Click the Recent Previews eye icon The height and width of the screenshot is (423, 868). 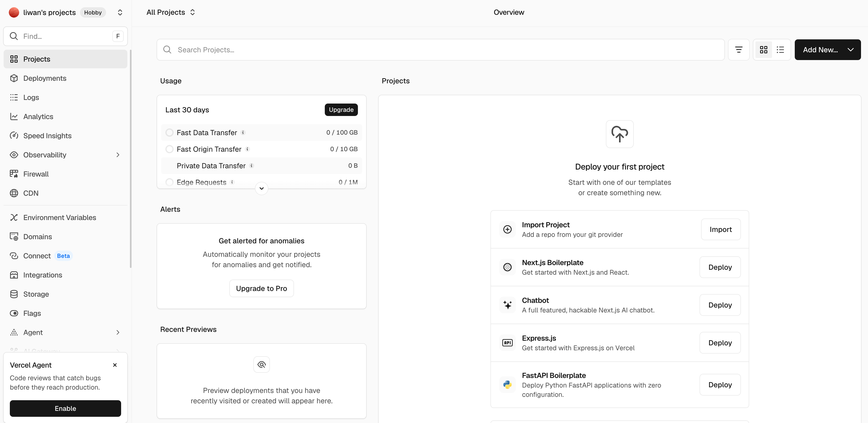tap(261, 364)
